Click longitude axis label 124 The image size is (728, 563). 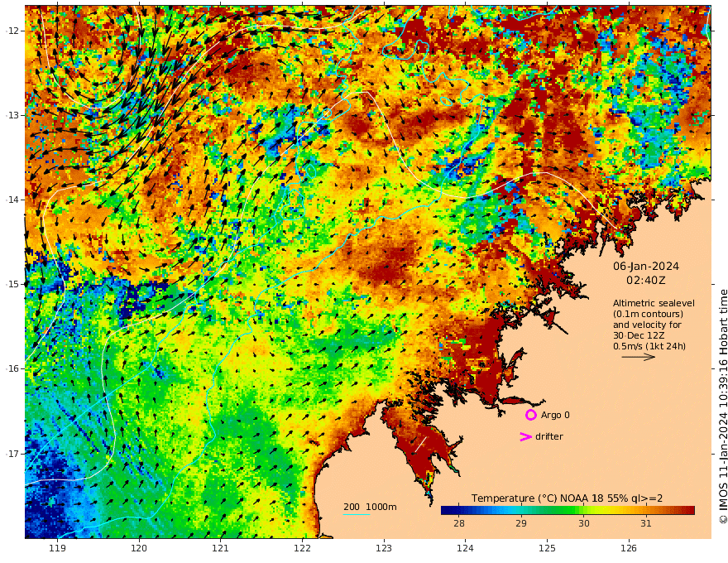pyautogui.click(x=465, y=548)
